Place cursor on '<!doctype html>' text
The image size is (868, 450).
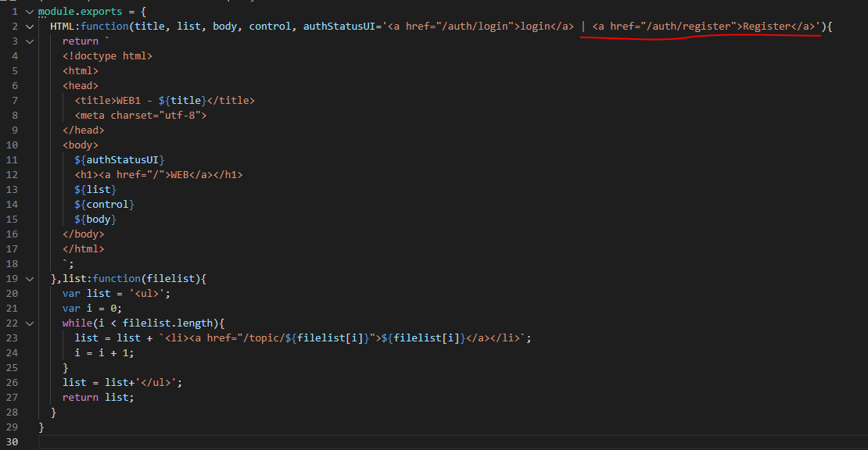[107, 55]
